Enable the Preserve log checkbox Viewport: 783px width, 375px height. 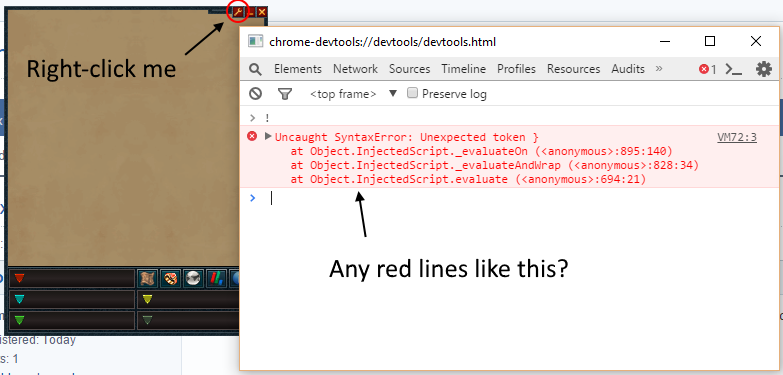(412, 93)
